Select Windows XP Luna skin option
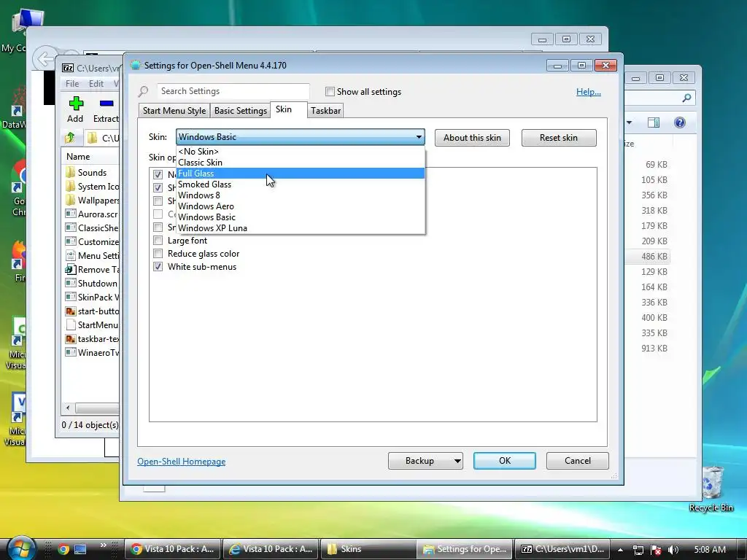Image resolution: width=747 pixels, height=560 pixels. point(300,228)
